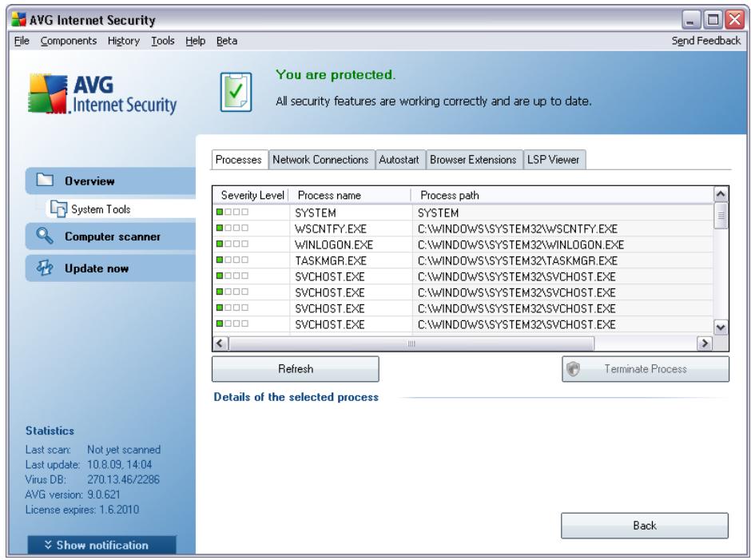Click the Overview folder icon
Screen dimensions: 751x560
pyautogui.click(x=45, y=180)
